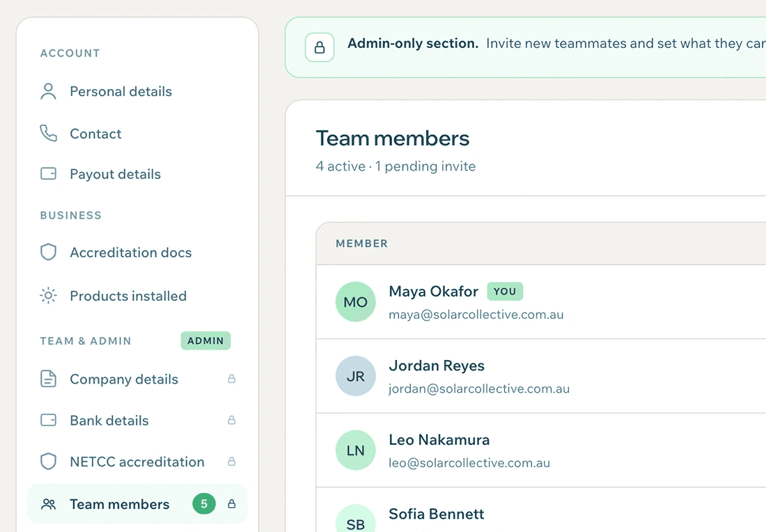Click the YOU badge beside Maya Okafor
The image size is (766, 532).
click(x=505, y=291)
